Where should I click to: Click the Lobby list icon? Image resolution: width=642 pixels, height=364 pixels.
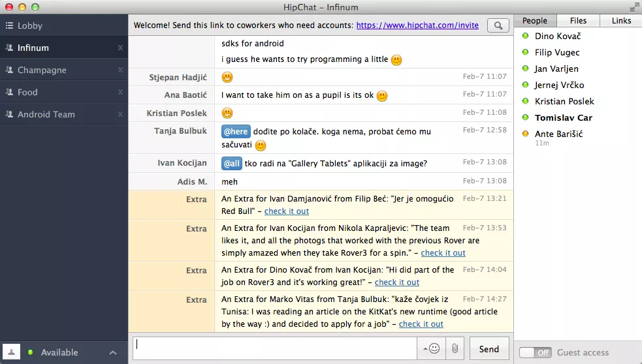pyautogui.click(x=9, y=25)
